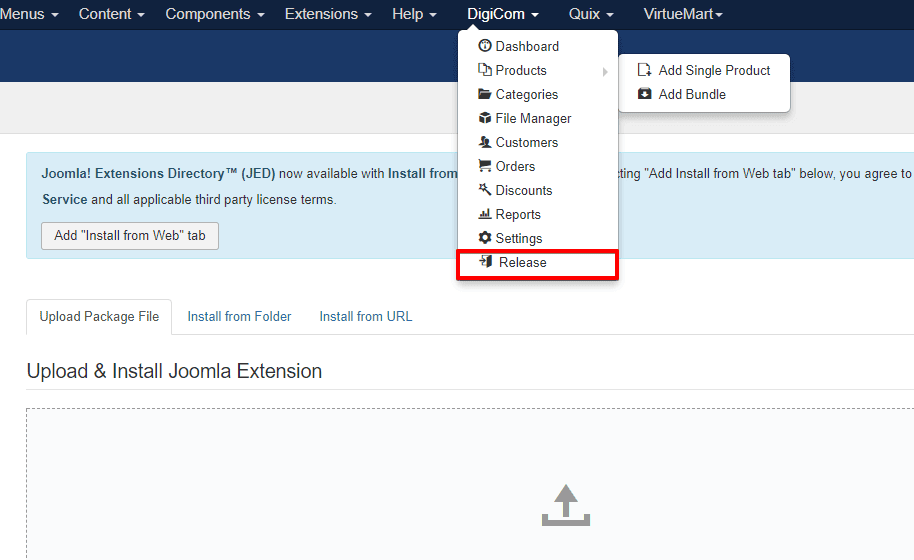Click the Reports bar chart icon

[x=485, y=214]
